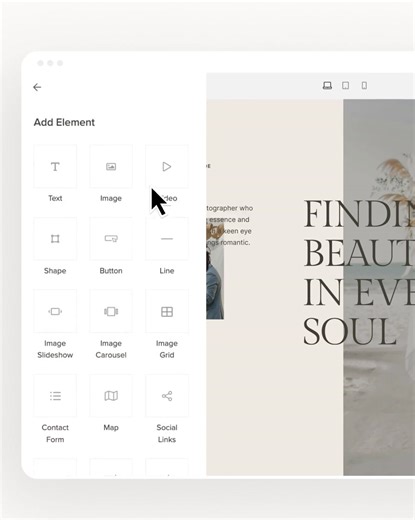Image resolution: width=415 pixels, height=520 pixels.
Task: Click the 'Line' label text
Action: pyautogui.click(x=167, y=271)
